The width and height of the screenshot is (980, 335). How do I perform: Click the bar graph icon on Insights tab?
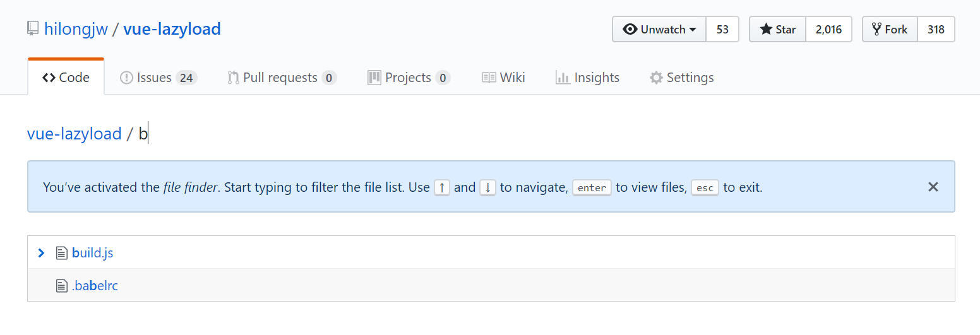tap(562, 78)
